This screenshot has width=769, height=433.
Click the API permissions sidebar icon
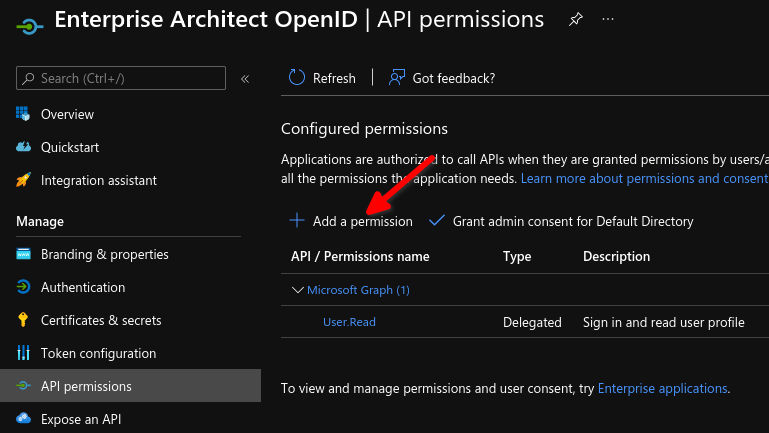point(23,386)
